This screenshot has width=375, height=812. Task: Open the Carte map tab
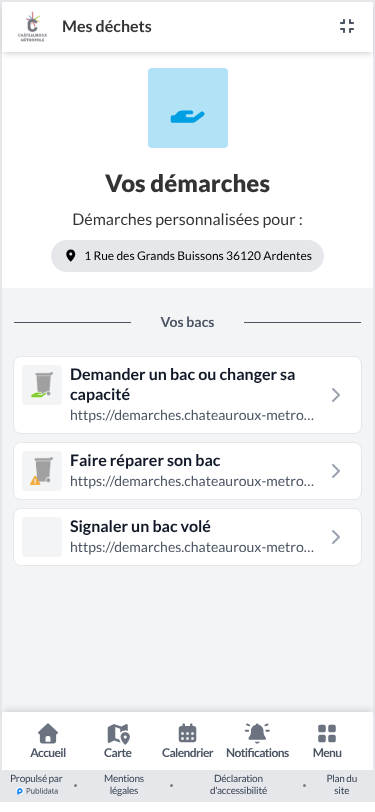pos(118,741)
